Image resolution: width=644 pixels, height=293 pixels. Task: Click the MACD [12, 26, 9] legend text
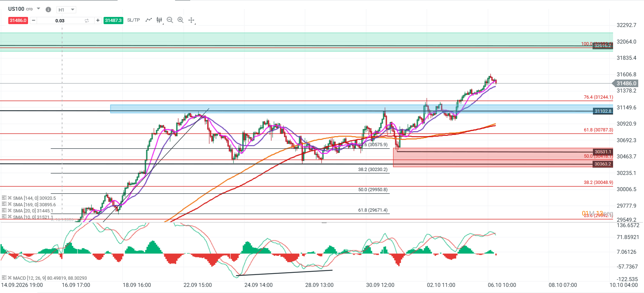(50, 278)
